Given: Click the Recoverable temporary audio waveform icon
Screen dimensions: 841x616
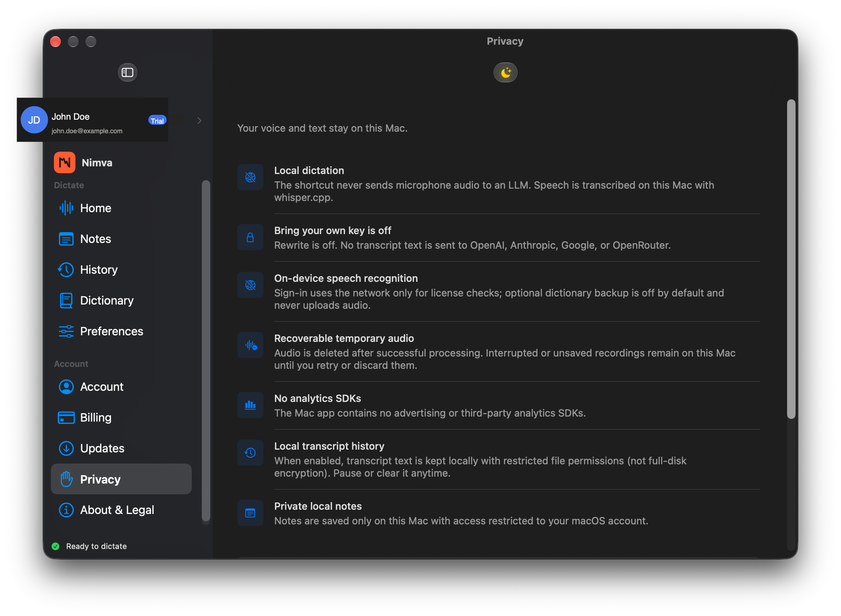Looking at the screenshot, I should [x=250, y=345].
